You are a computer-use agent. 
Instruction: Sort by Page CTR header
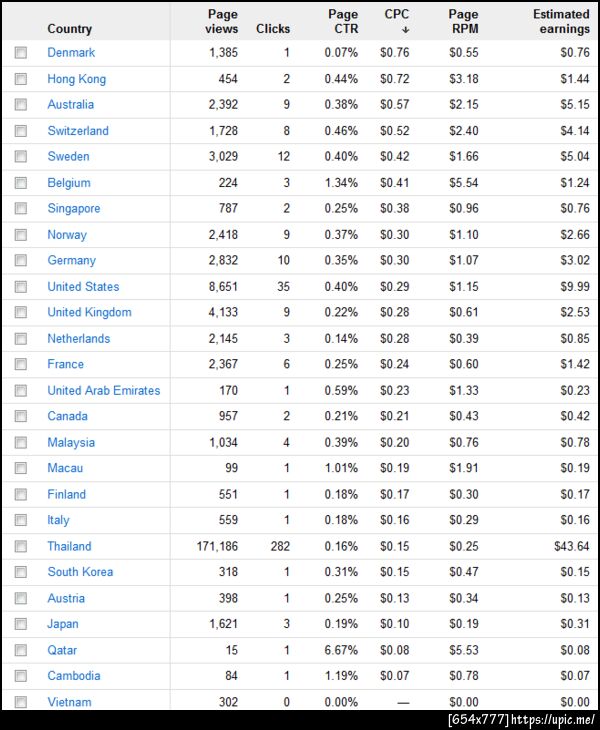coord(343,21)
